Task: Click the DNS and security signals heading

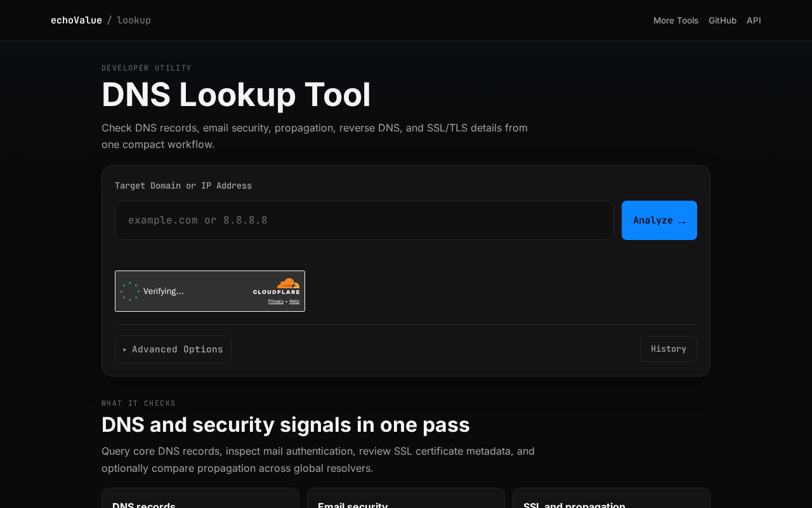Action: tap(285, 425)
